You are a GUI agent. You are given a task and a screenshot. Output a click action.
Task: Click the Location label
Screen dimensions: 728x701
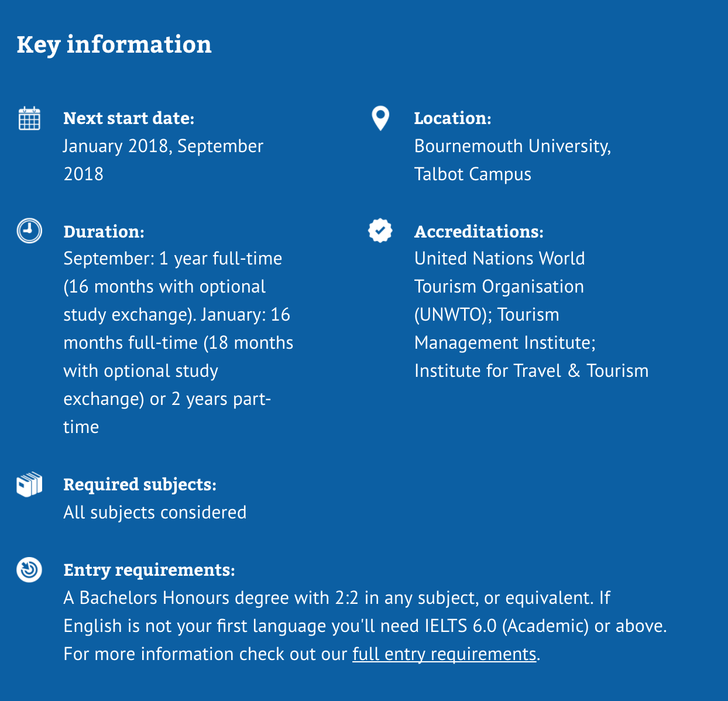pyautogui.click(x=452, y=118)
